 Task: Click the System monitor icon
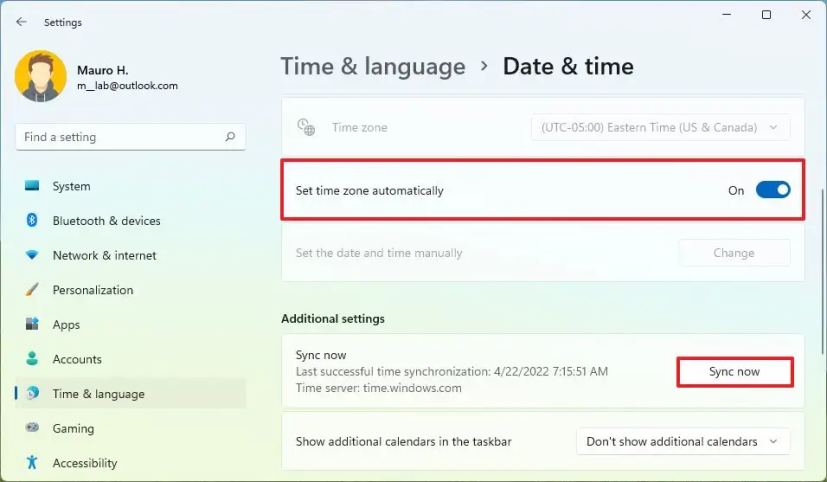coord(32,186)
